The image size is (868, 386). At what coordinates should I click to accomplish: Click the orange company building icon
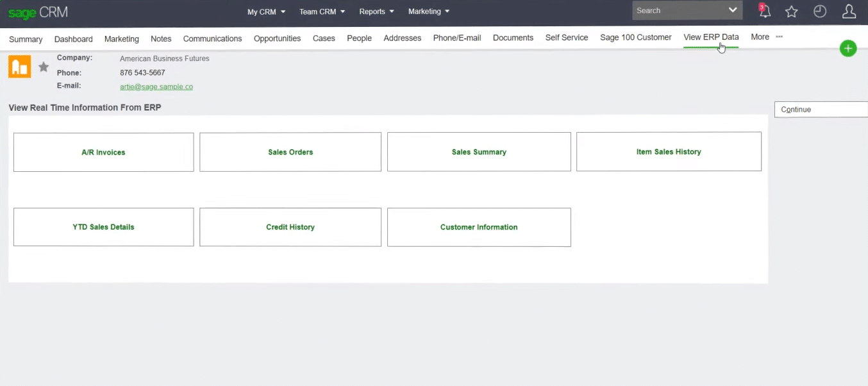pos(19,66)
